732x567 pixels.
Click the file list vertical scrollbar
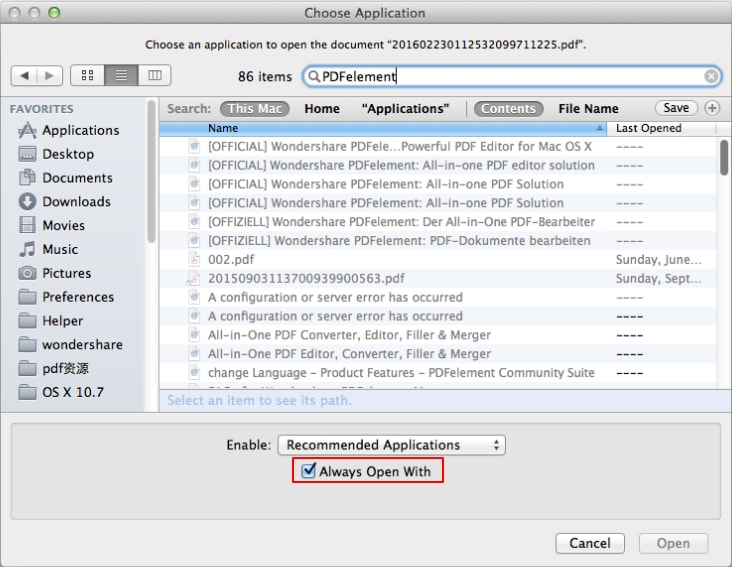tap(724, 158)
